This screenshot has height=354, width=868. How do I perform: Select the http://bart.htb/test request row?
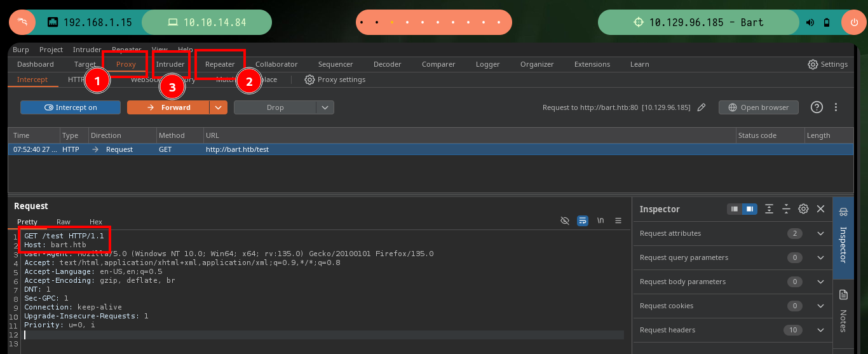click(x=430, y=149)
